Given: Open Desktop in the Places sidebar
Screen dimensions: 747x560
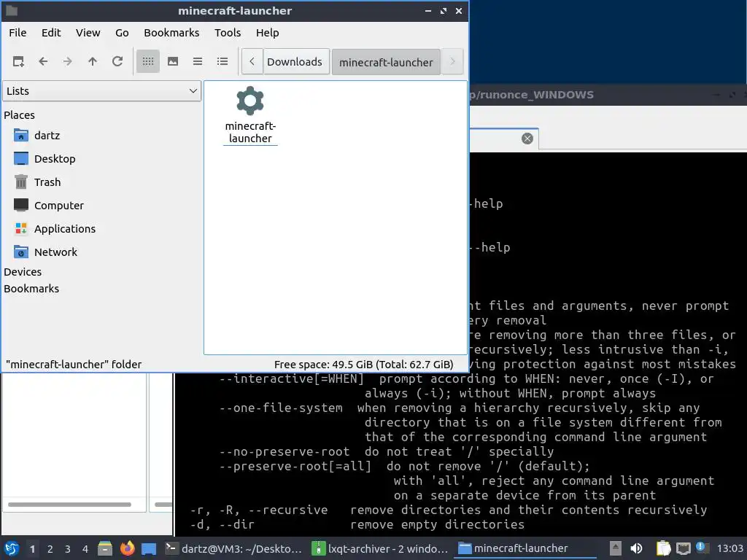Looking at the screenshot, I should tap(55, 159).
